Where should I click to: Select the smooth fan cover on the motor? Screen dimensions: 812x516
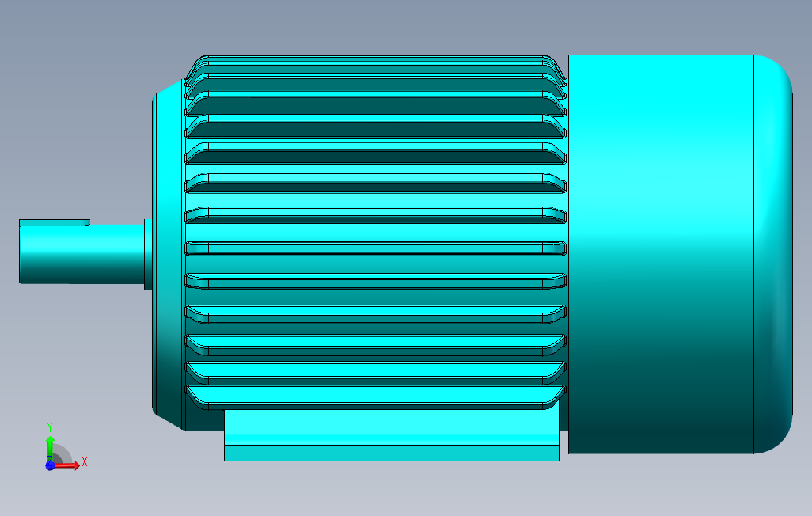pyautogui.click(x=661, y=254)
